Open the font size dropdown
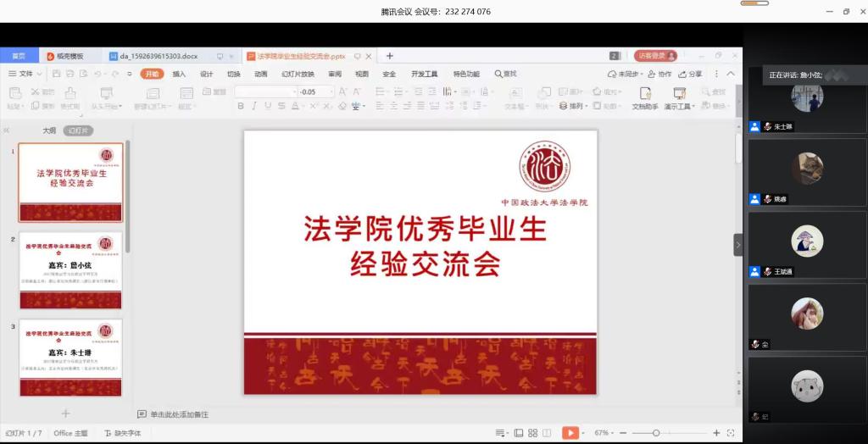The image size is (868, 444). (331, 92)
